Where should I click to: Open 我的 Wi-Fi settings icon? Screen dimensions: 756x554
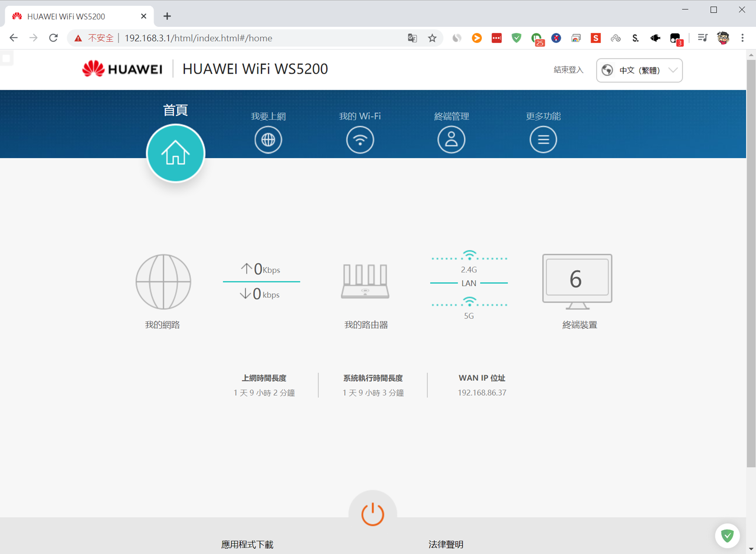click(360, 140)
